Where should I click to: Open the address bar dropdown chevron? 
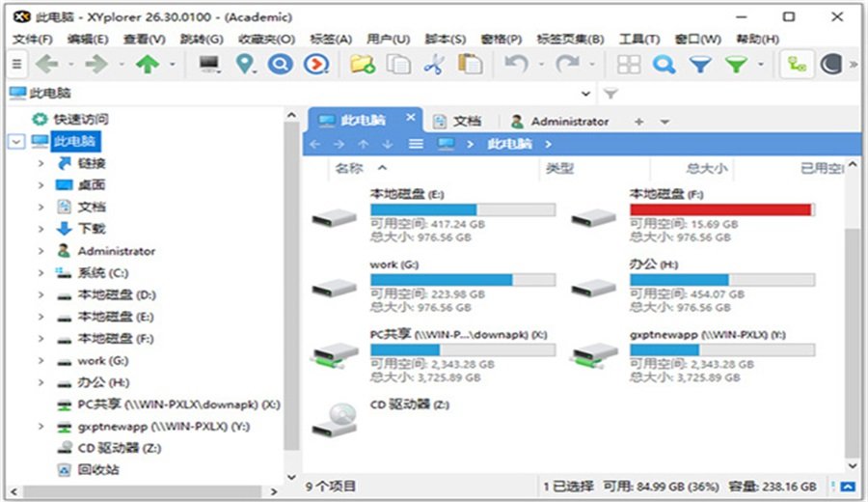tap(585, 94)
